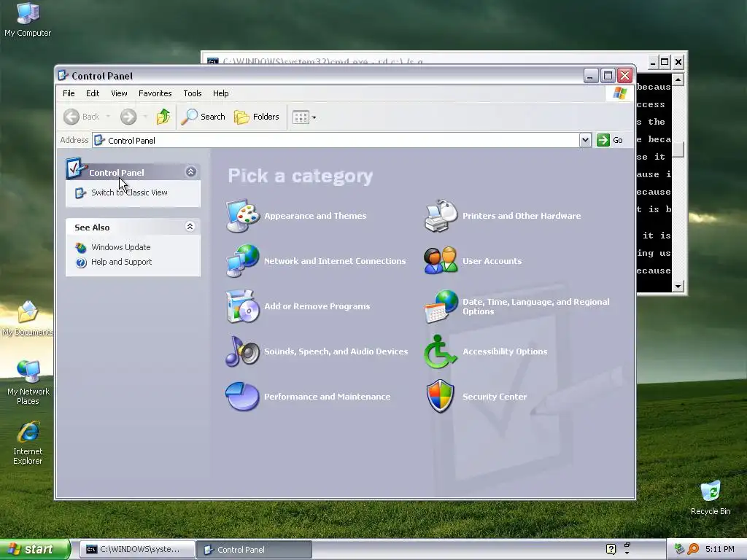Click the Appearance and Themes text link
Screen dimensions: 747x560
315,216
